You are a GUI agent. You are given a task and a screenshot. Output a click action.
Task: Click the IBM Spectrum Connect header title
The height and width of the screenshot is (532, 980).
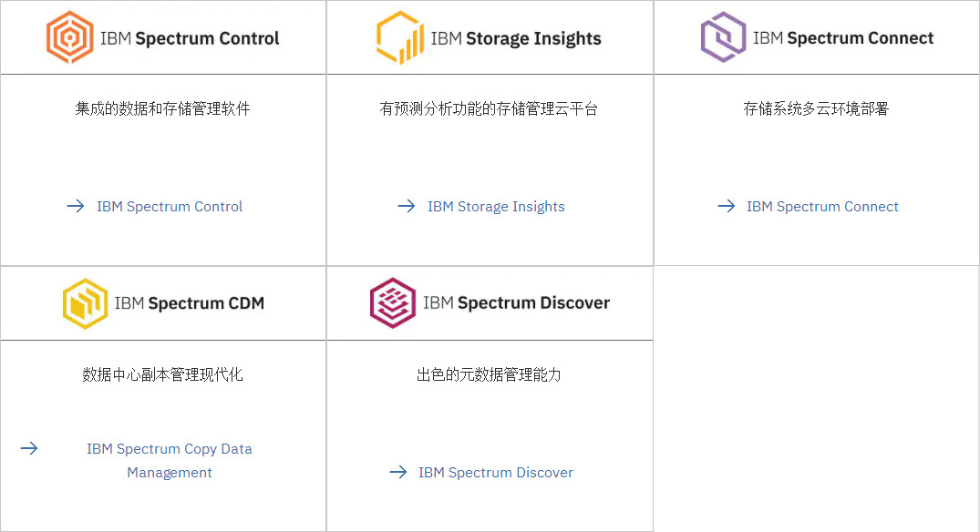pyautogui.click(x=843, y=38)
